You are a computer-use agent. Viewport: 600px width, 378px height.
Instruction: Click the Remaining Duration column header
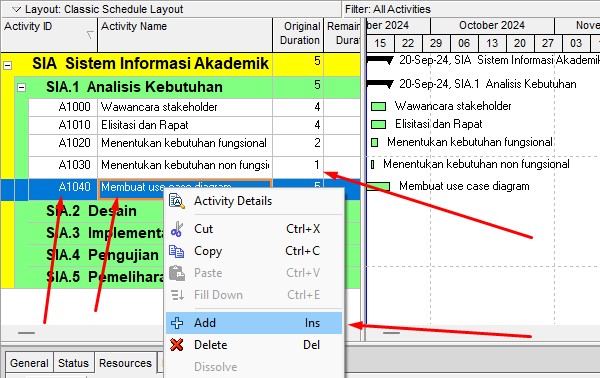point(342,34)
